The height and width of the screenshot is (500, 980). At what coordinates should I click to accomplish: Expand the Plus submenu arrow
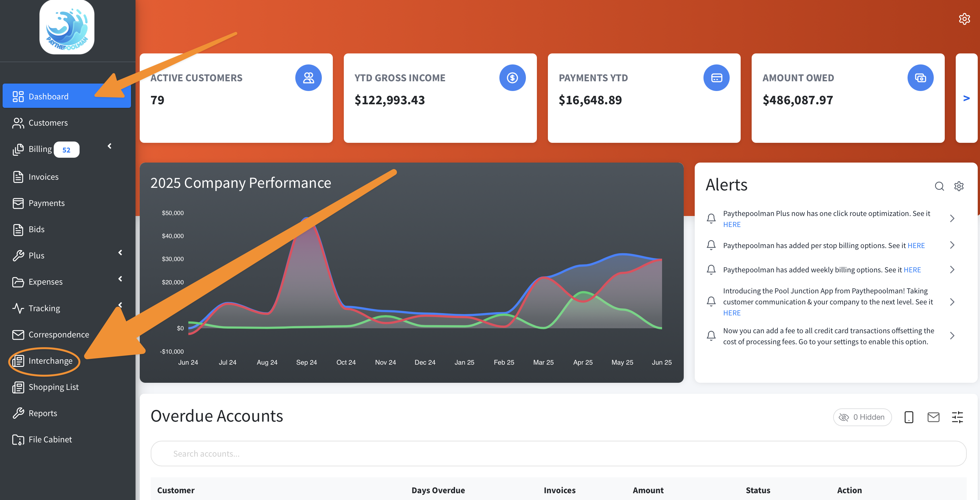[120, 253]
